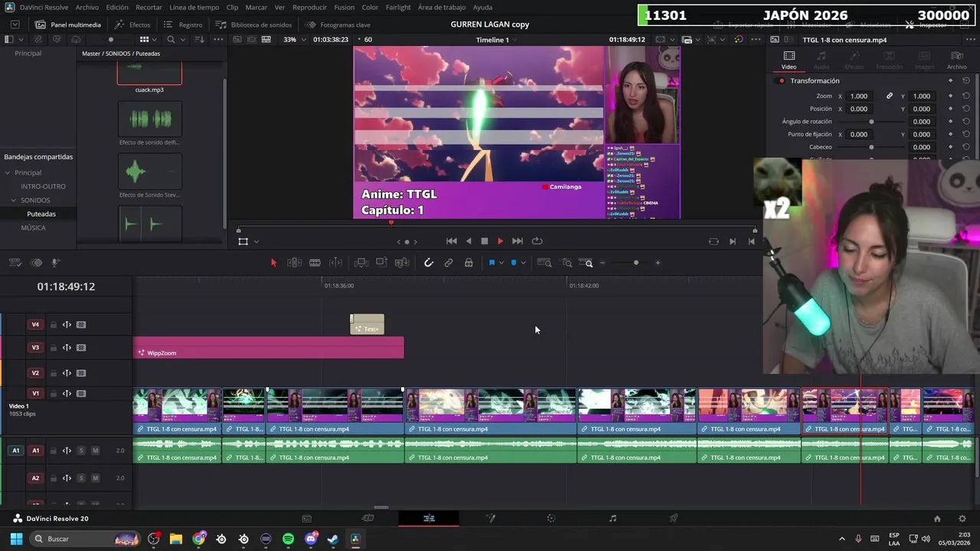
Task: Click the Posición X value field
Action: coord(859,109)
